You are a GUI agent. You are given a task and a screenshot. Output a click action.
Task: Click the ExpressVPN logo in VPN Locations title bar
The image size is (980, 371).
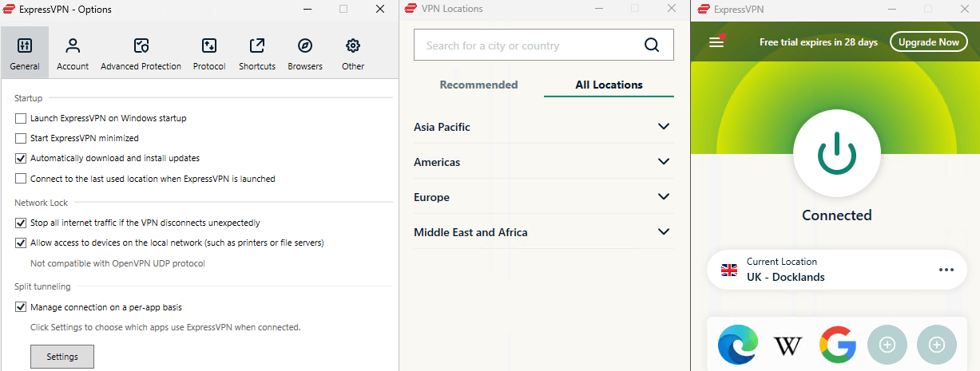pos(411,9)
